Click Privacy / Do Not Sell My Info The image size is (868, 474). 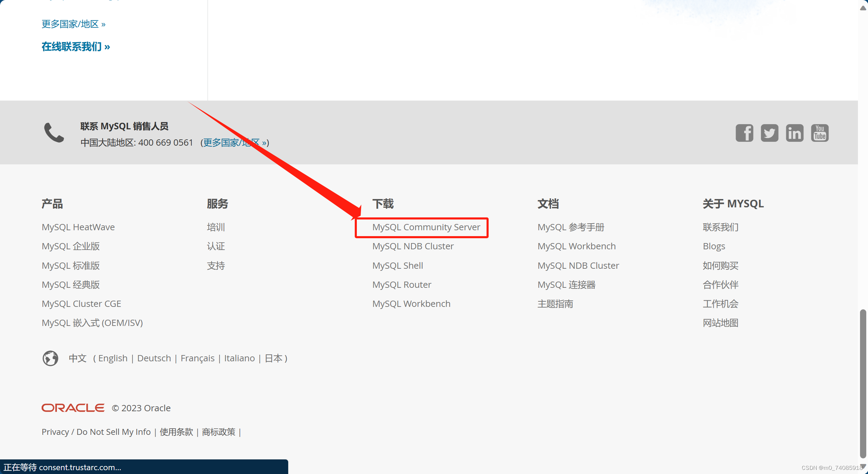(x=96, y=432)
